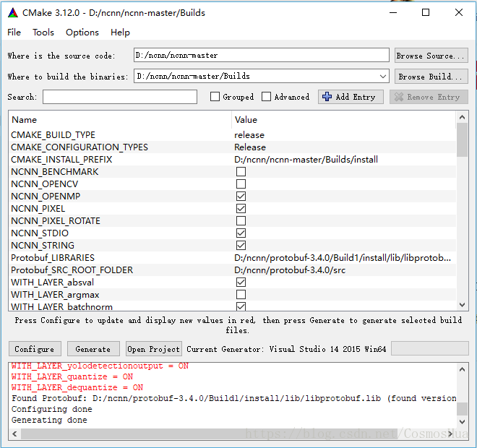
Task: Toggle the WITH_LAYER_absval checkbox
Action: pyautogui.click(x=241, y=283)
